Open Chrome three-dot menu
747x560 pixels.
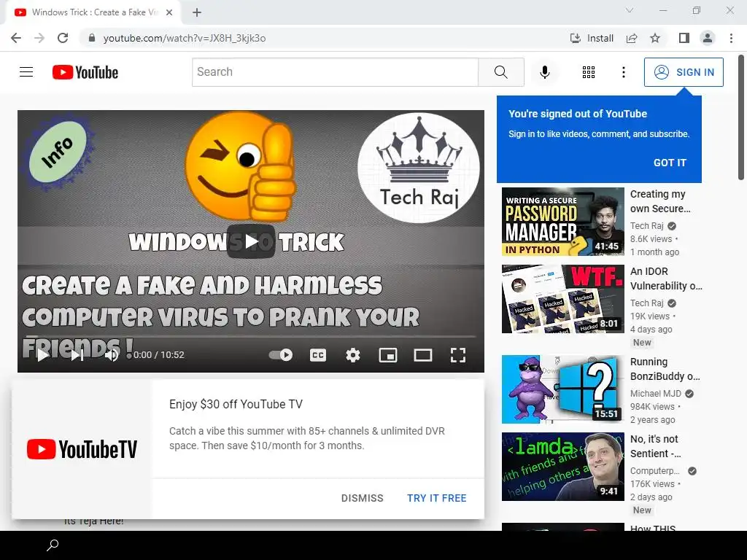(x=731, y=38)
